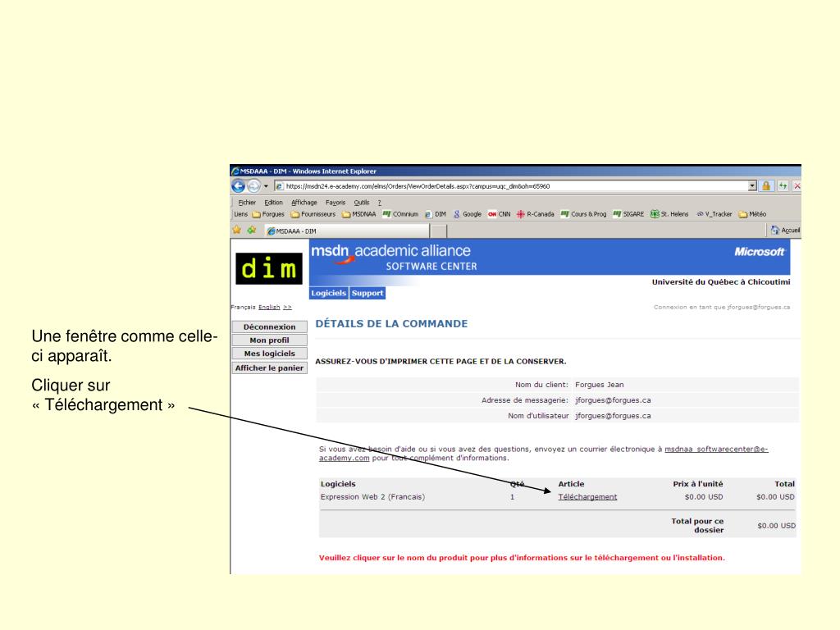Click the Microsoft logo in banner
The height and width of the screenshot is (630, 840).
tap(759, 252)
